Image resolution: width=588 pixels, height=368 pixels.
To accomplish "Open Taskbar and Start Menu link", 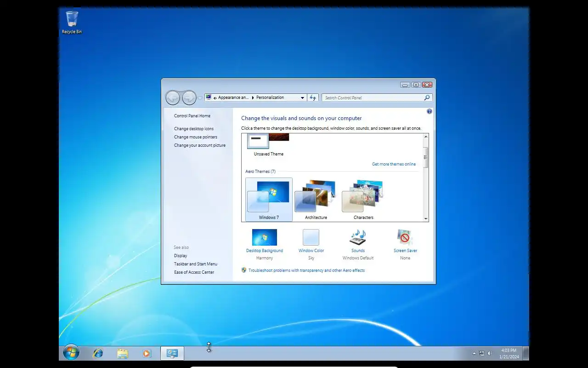I will [x=196, y=264].
